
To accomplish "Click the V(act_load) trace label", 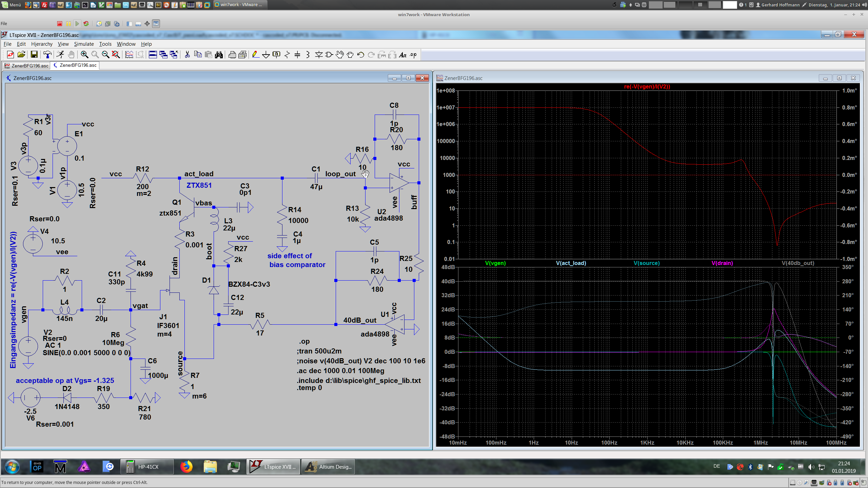I will (x=571, y=263).
